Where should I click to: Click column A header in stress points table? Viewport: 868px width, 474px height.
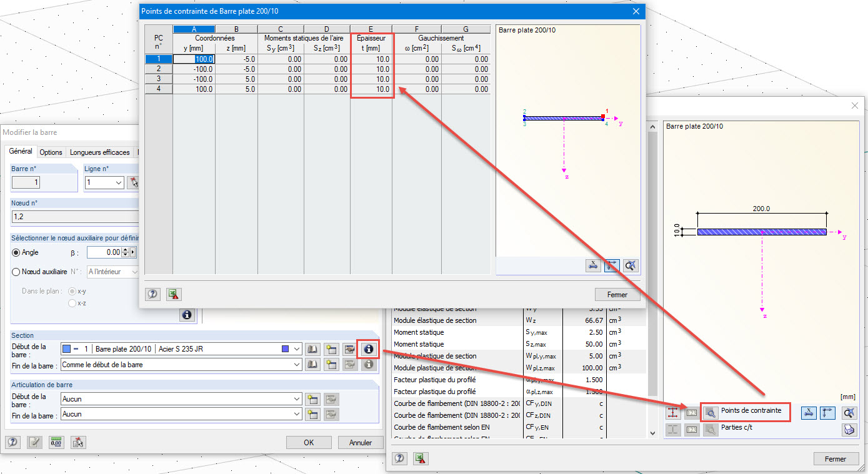click(194, 29)
